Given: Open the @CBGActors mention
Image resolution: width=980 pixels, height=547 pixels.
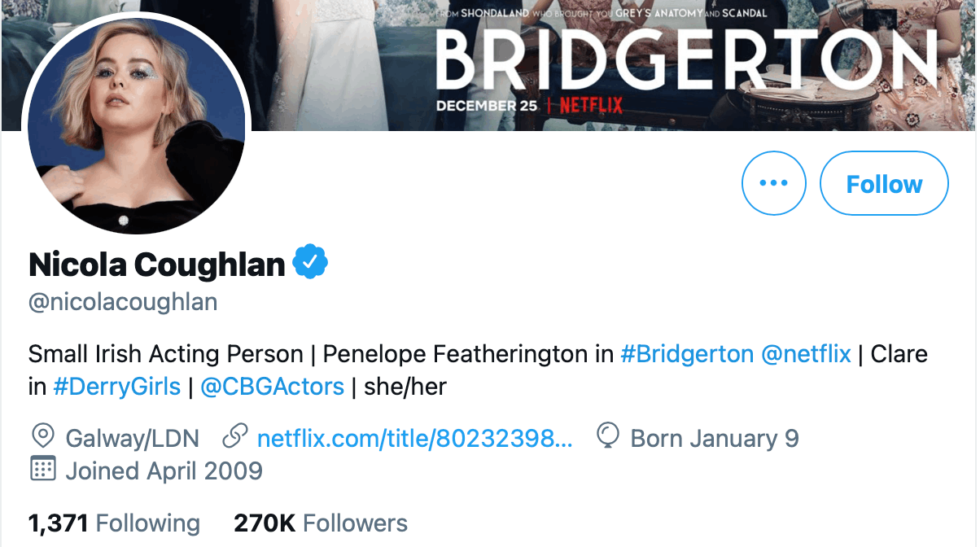Looking at the screenshot, I should coord(272,387).
